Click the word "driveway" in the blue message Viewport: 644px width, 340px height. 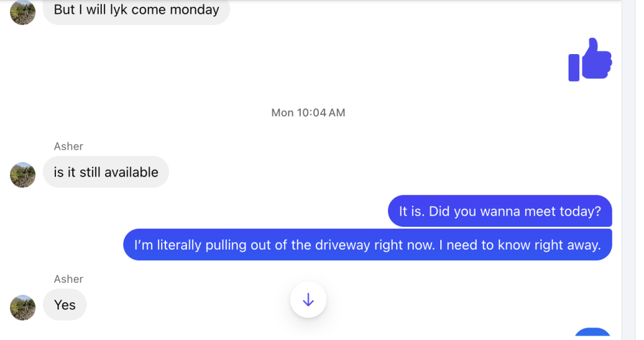coord(341,245)
